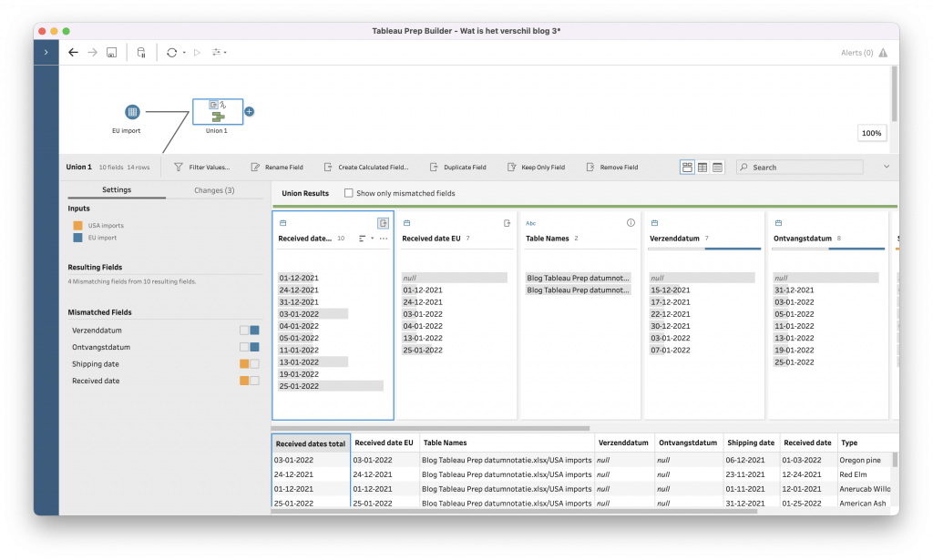Click info icon on Table Names field

point(631,222)
